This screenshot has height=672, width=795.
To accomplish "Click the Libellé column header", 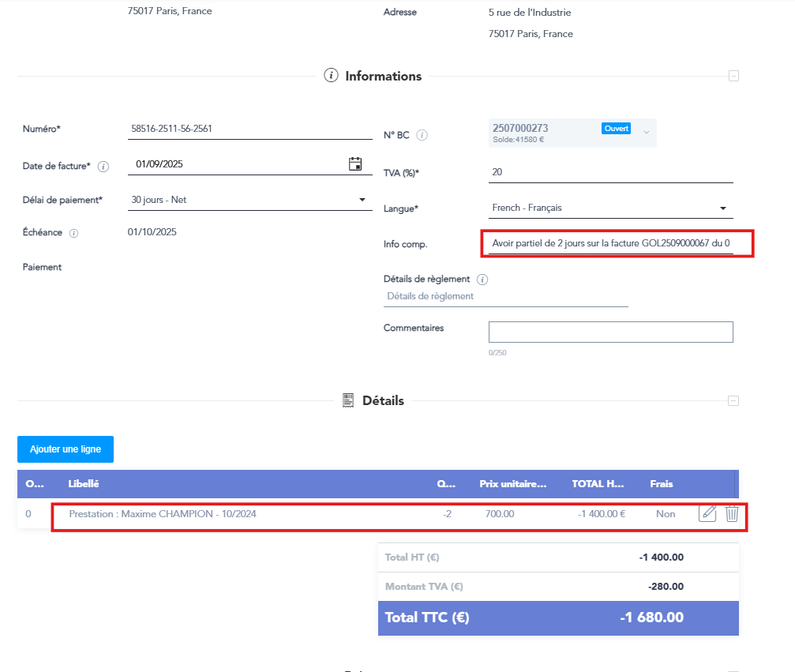I will 84,483.
